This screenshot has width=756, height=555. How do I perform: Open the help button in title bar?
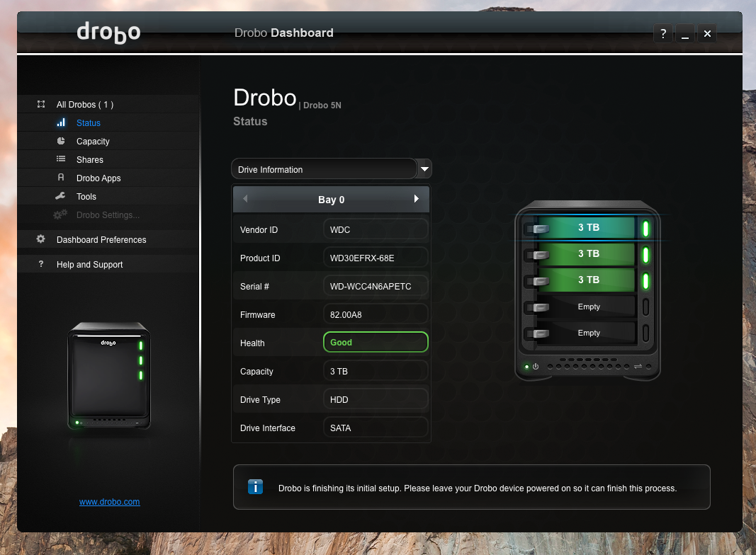662,33
